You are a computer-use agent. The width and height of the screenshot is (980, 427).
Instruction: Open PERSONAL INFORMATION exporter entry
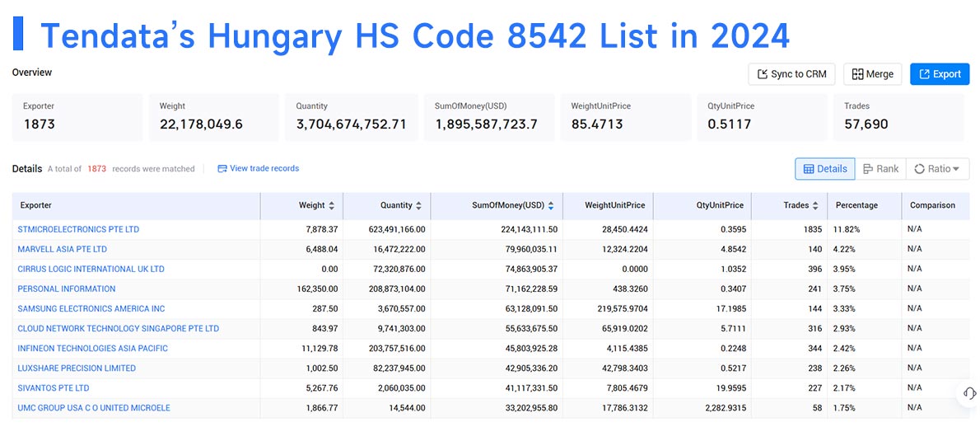click(x=67, y=289)
